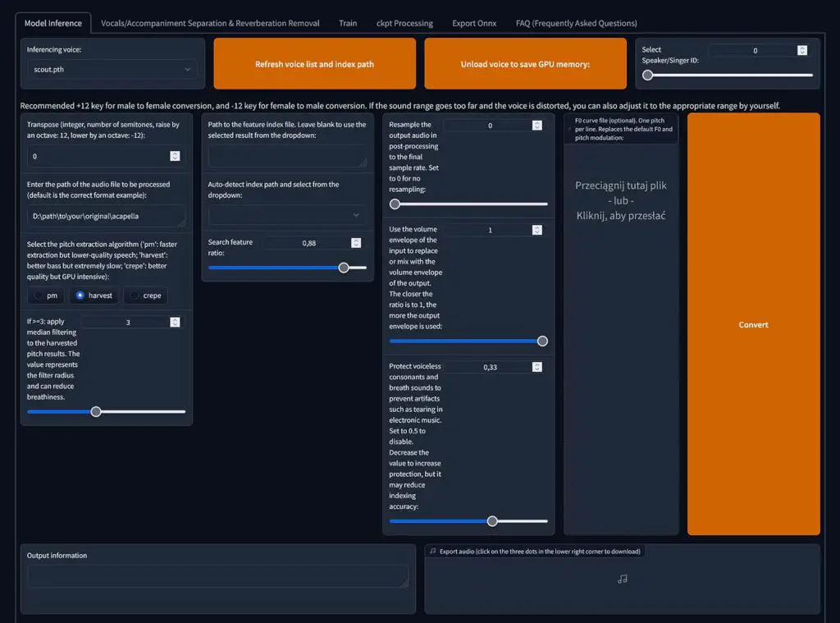The width and height of the screenshot is (840, 623).
Task: Click the Search feature ratio stepper arrows
Action: tap(356, 243)
